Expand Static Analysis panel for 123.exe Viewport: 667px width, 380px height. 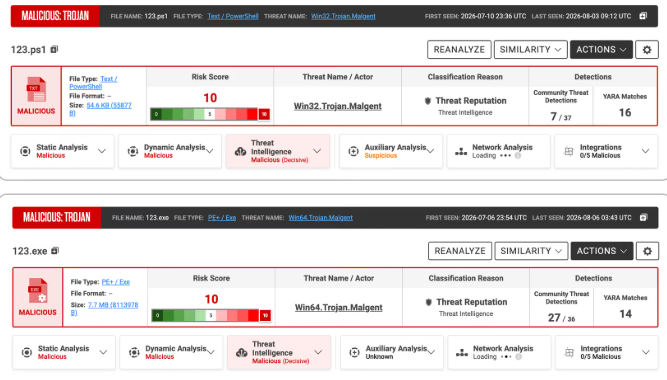tap(103, 352)
